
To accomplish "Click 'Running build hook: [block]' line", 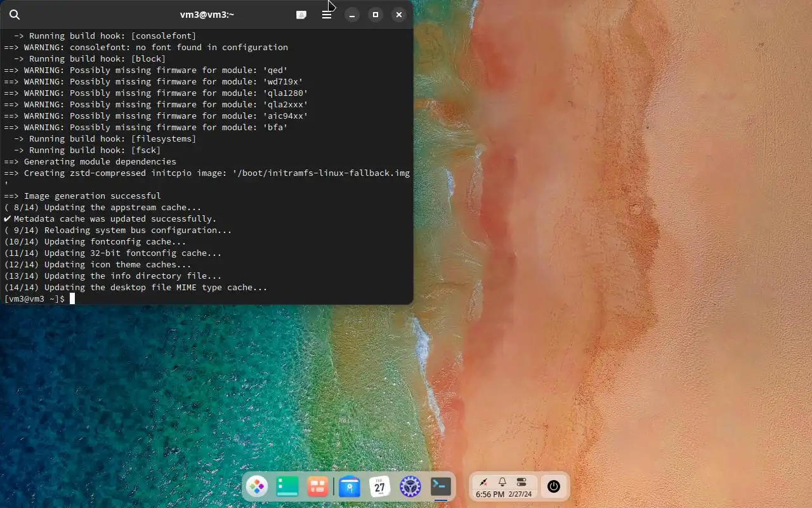I will pyautogui.click(x=90, y=58).
